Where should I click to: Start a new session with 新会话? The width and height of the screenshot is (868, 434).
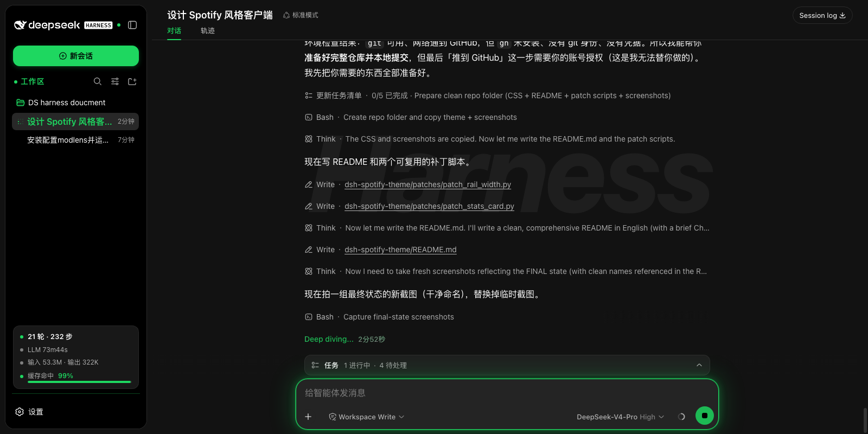[x=76, y=56]
